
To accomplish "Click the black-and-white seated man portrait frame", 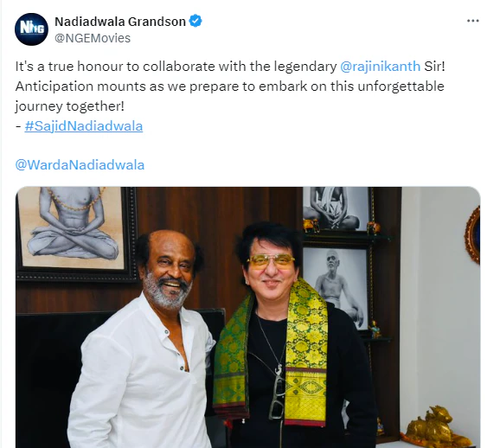I will pos(337,285).
